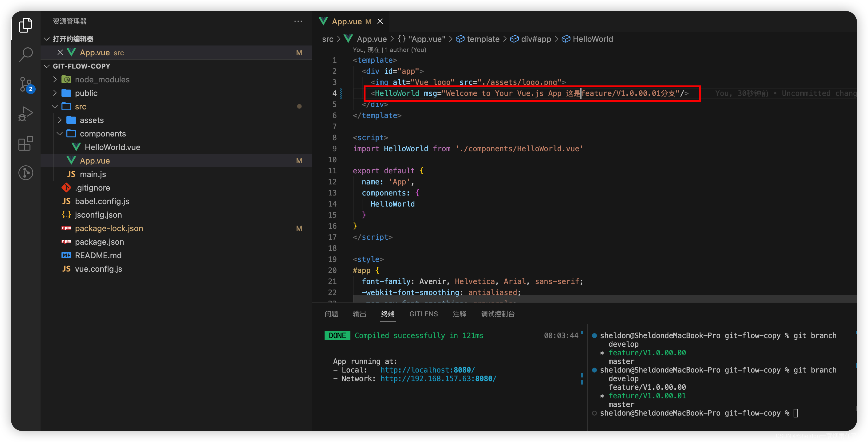Close App.vue in open editors list
Image resolution: width=868 pixels, height=442 pixels.
pos(60,52)
